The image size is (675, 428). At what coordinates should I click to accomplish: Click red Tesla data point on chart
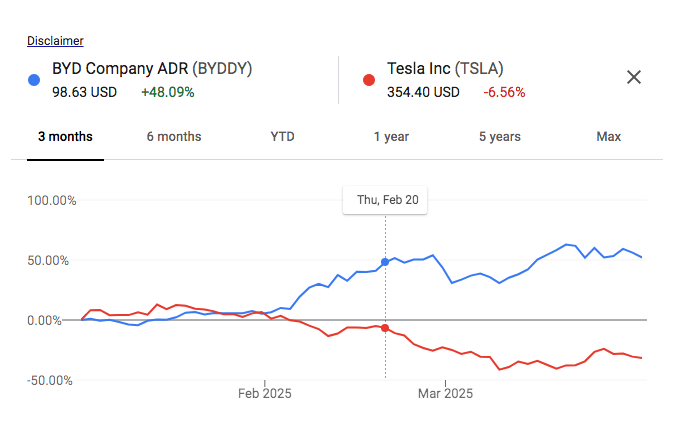385,328
